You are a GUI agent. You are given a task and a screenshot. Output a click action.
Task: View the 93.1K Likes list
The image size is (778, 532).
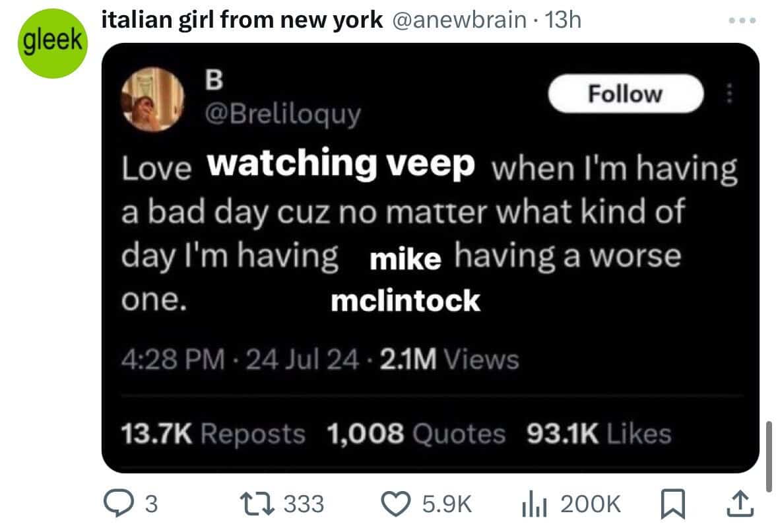click(x=599, y=433)
